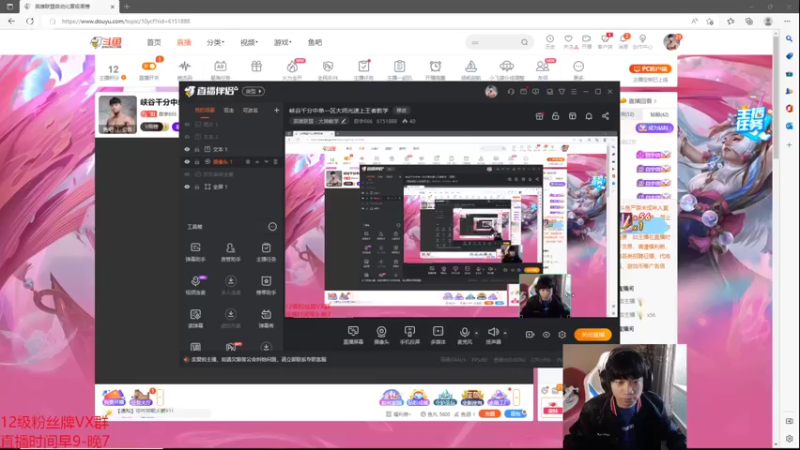800x450 pixels.
Task: Switch to the second scene tab in 直播伴侣
Action: pos(229,110)
